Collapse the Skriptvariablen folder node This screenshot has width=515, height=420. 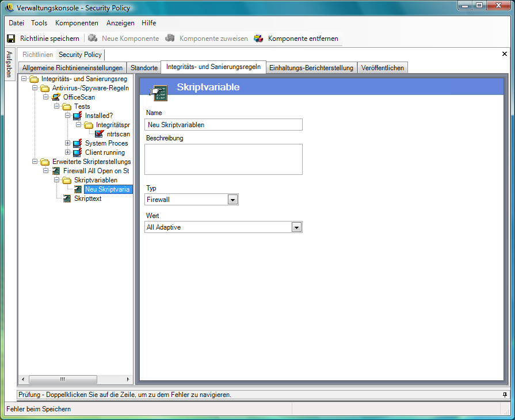pos(56,180)
